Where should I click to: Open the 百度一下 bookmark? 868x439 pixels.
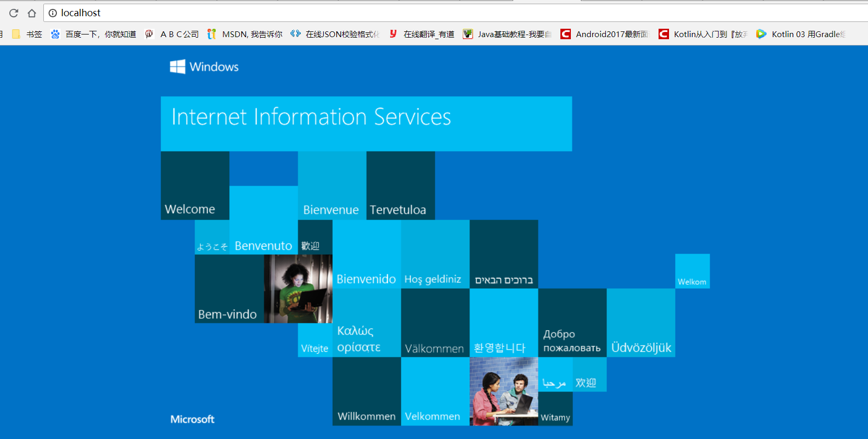click(x=94, y=34)
